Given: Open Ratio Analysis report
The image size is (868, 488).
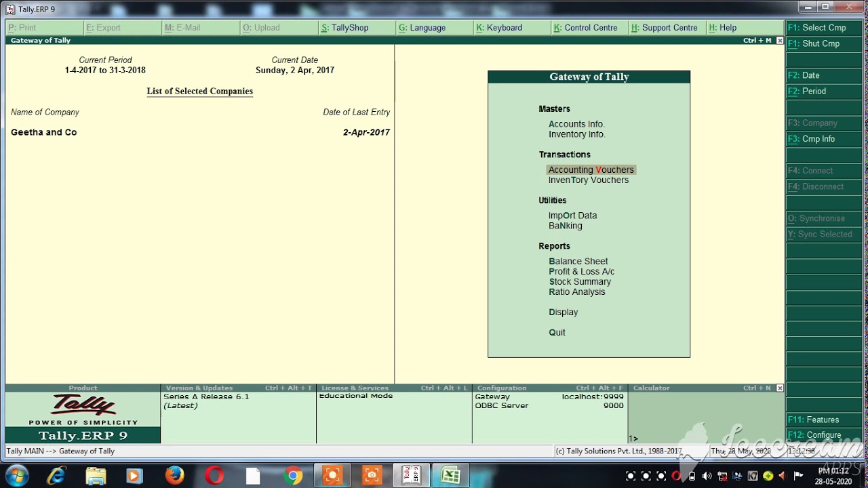Looking at the screenshot, I should click(x=576, y=292).
